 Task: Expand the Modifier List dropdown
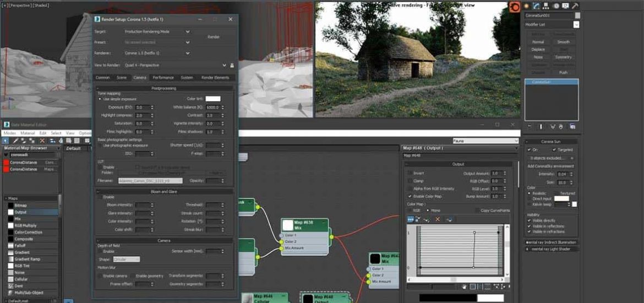(576, 25)
